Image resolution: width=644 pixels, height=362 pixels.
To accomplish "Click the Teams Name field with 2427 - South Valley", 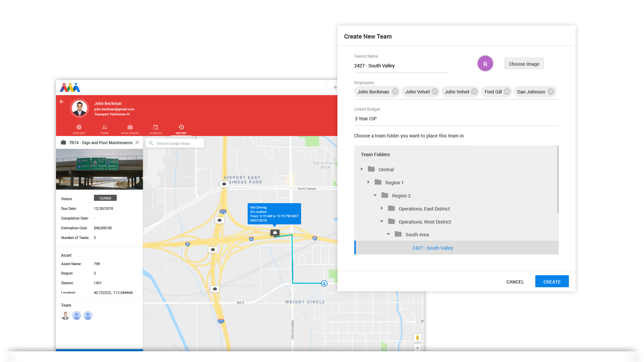I will (401, 66).
